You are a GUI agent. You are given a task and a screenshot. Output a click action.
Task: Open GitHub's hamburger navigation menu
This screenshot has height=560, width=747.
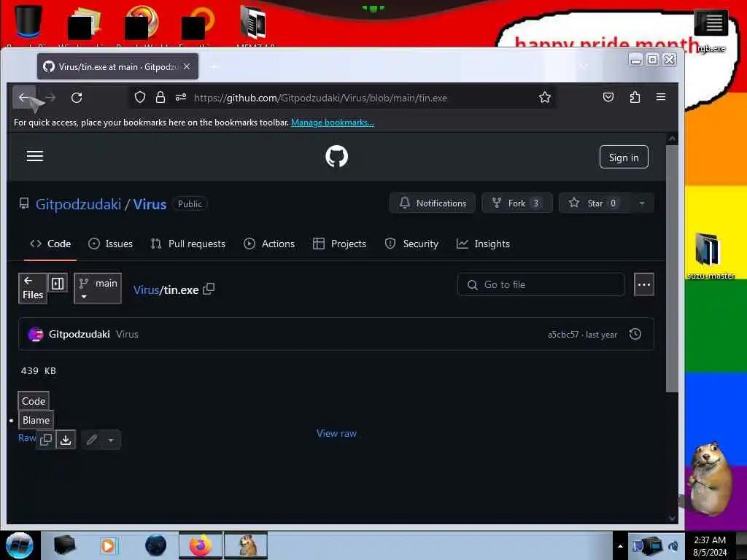(x=35, y=156)
